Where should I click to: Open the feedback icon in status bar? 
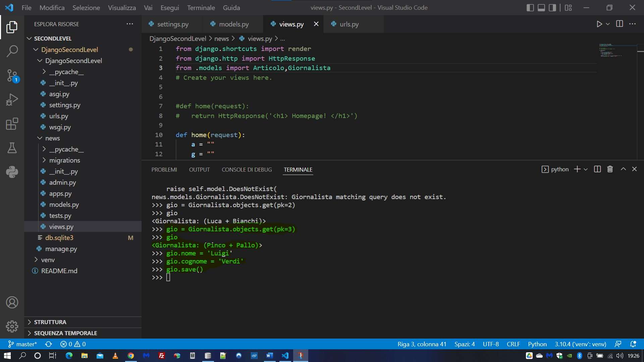618,344
